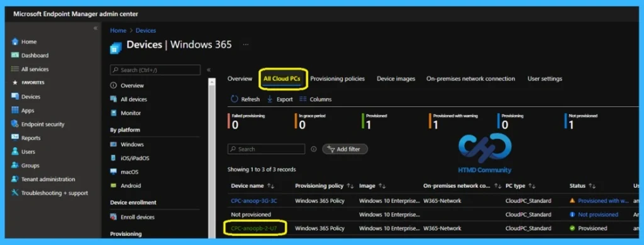Click the Search (Ctrl+/) box

155,70
